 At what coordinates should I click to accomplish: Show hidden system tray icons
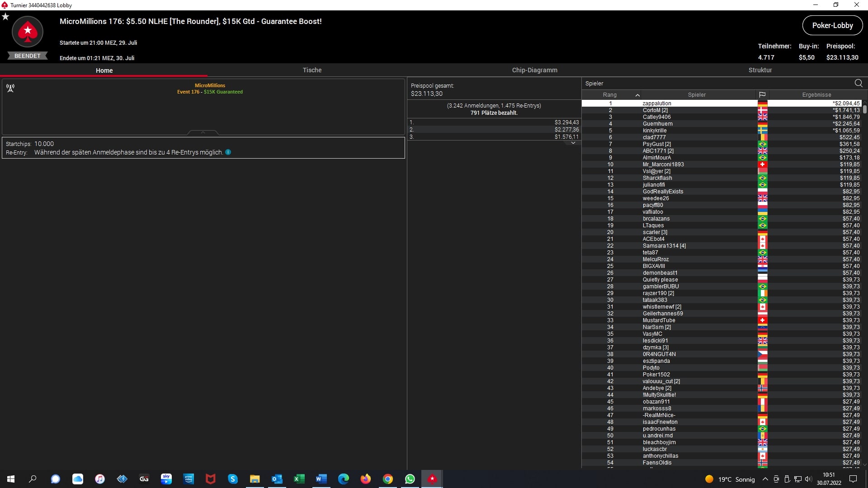[x=765, y=479]
